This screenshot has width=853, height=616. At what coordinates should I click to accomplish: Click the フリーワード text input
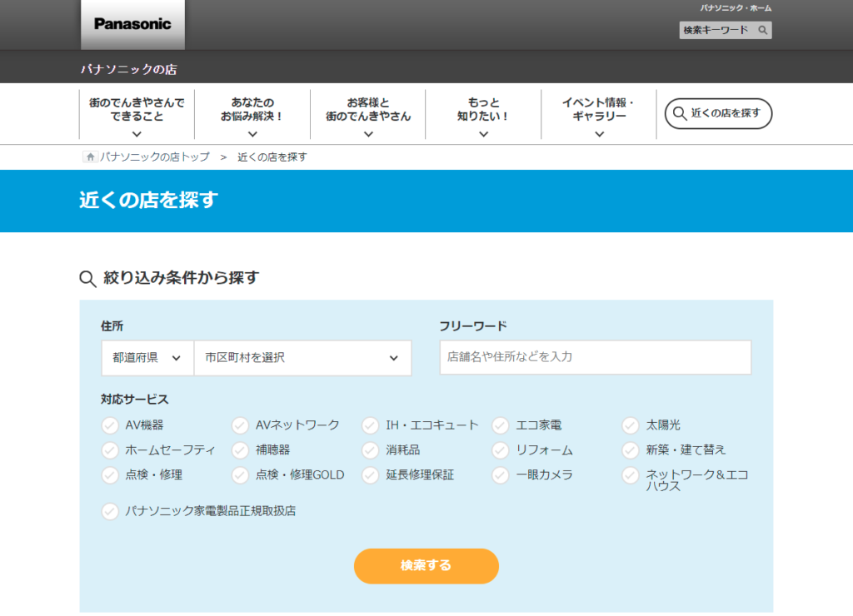[x=595, y=357]
